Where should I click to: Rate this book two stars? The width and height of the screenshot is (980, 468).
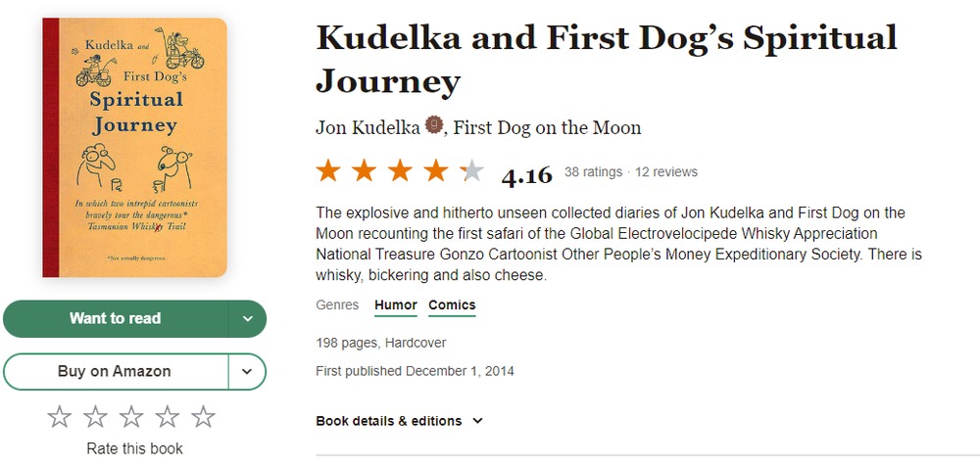pos(96,417)
